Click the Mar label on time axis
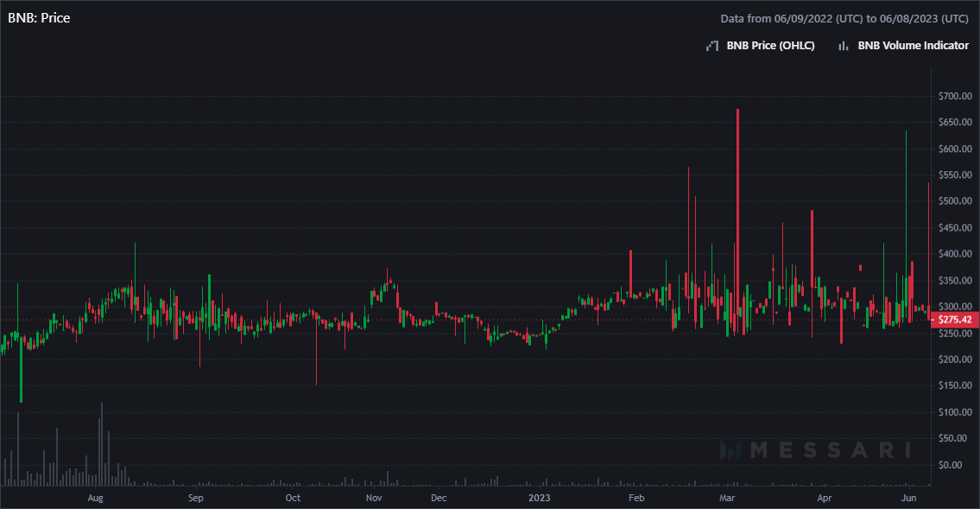The height and width of the screenshot is (509, 980). click(x=727, y=499)
